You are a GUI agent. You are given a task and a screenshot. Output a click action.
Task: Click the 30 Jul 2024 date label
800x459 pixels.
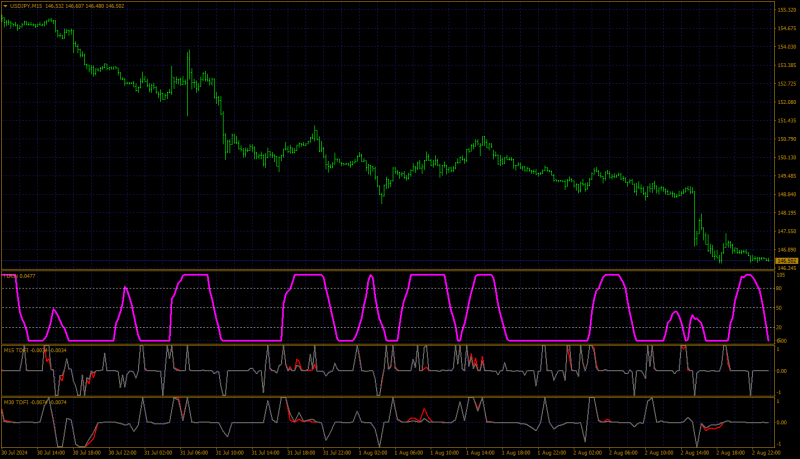tap(15, 452)
